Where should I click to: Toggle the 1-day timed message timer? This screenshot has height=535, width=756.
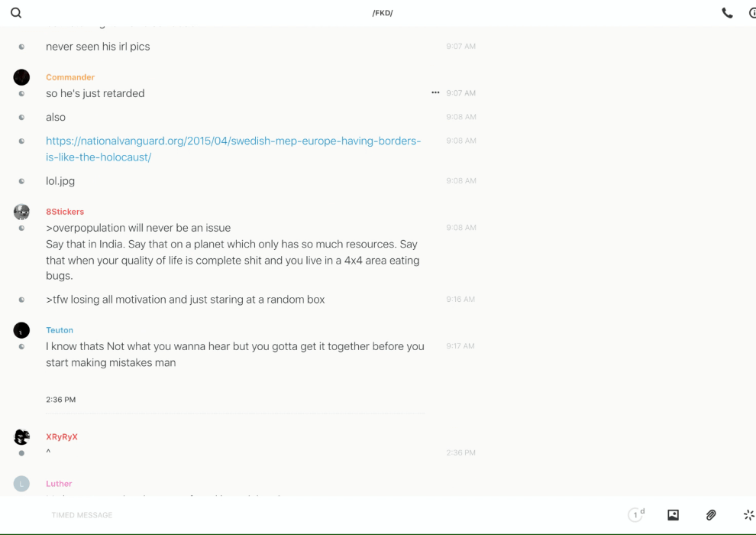point(636,515)
